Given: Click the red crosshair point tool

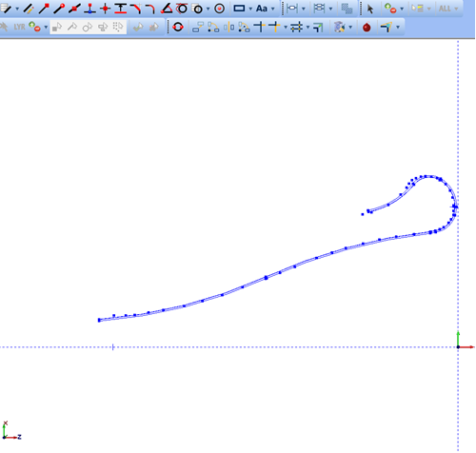Looking at the screenshot, I should [x=105, y=9].
